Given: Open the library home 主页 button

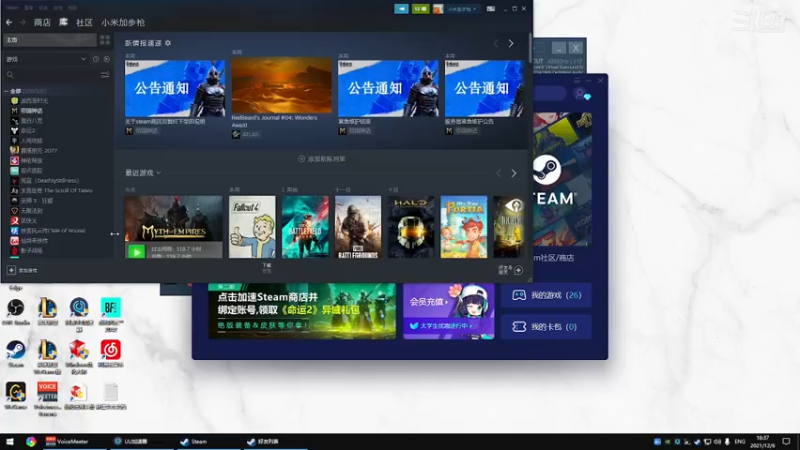Looking at the screenshot, I should click(x=49, y=40).
